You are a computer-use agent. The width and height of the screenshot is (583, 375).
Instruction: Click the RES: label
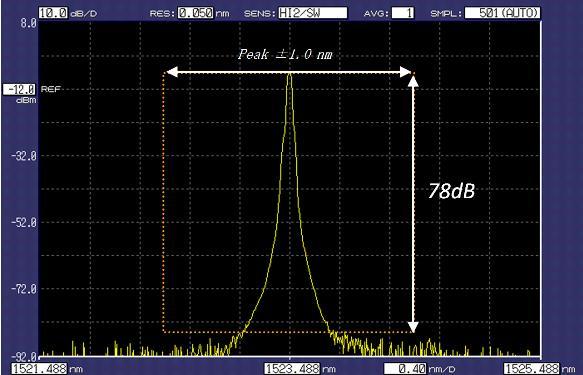[x=162, y=14]
